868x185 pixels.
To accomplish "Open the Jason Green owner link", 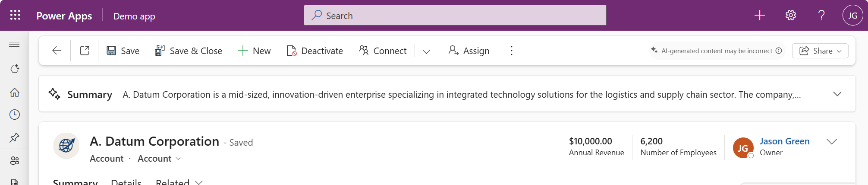I will pyautogui.click(x=784, y=141).
